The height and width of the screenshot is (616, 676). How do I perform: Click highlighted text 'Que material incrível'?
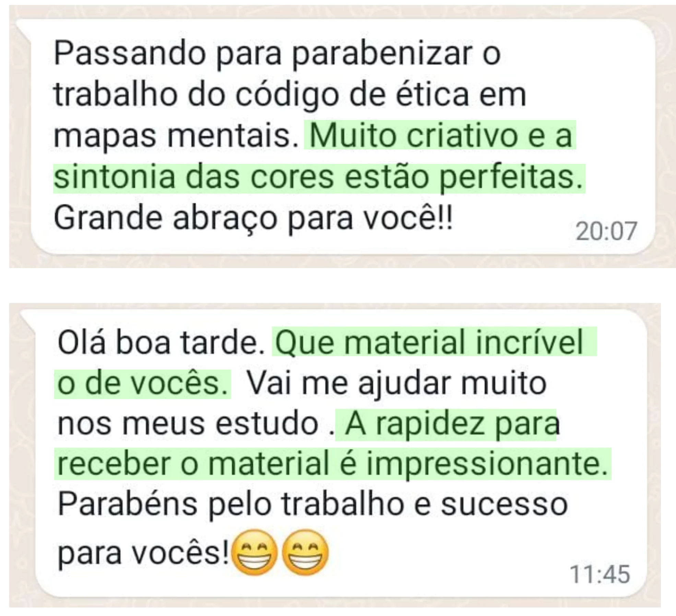[434, 342]
